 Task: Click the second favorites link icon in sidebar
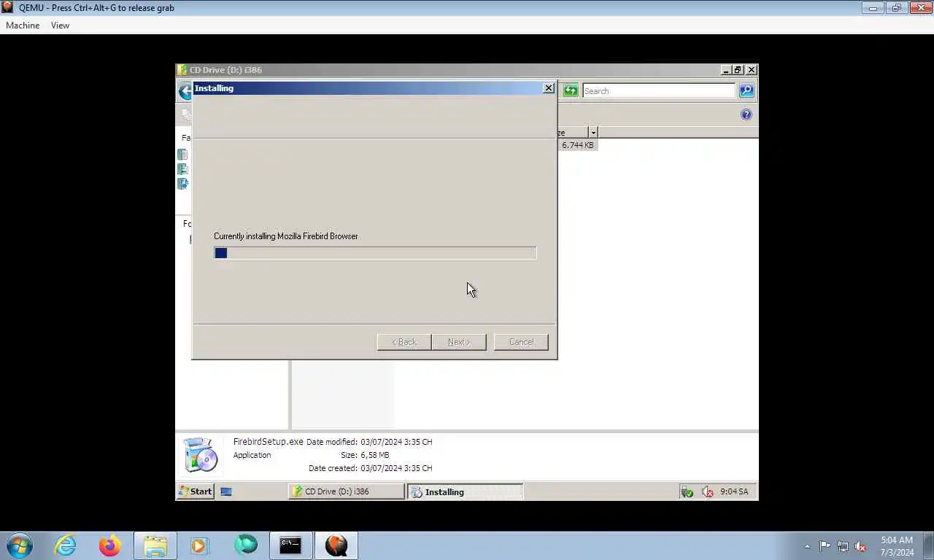tap(182, 169)
